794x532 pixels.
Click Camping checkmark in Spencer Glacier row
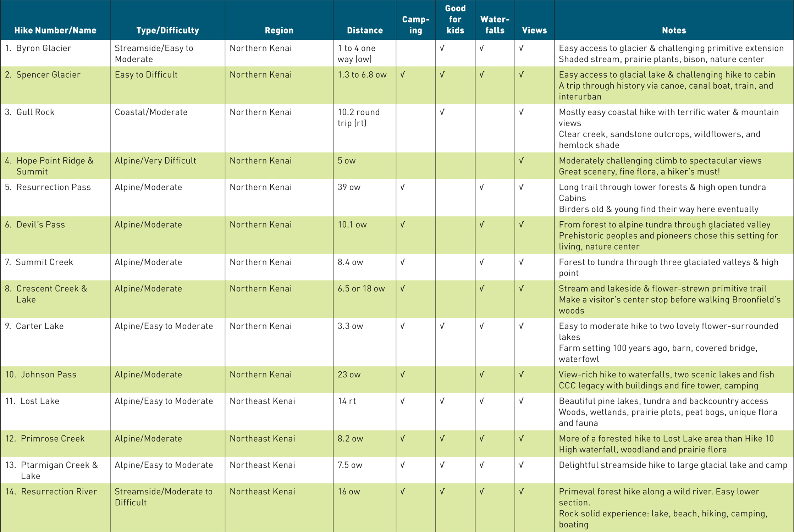[x=403, y=75]
